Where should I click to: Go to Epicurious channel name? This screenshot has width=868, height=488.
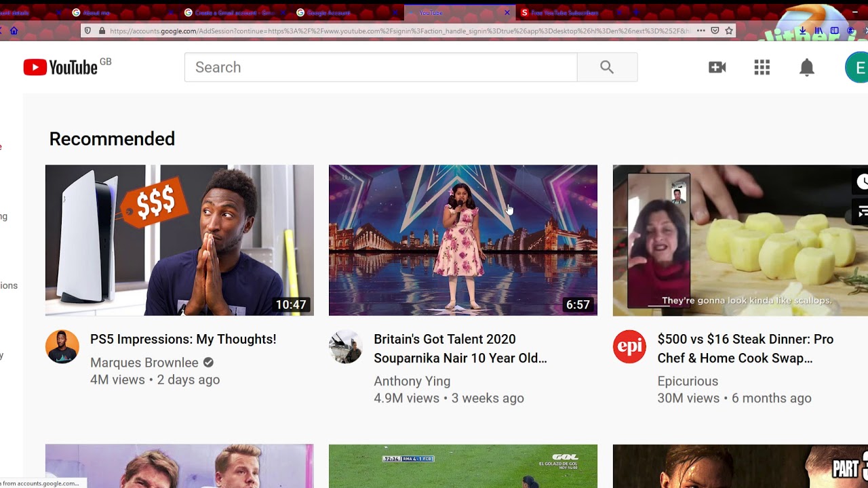tap(688, 381)
